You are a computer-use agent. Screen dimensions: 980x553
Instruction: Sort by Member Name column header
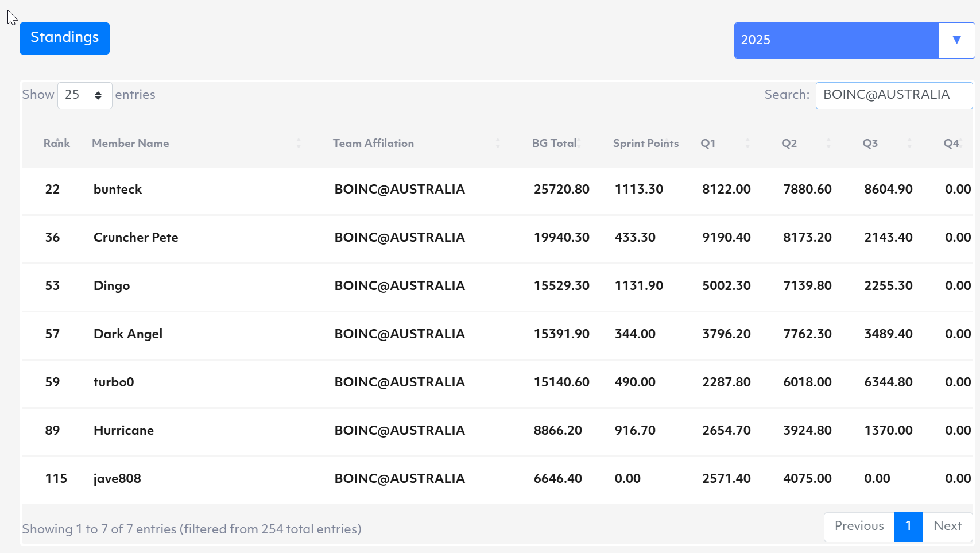point(130,144)
